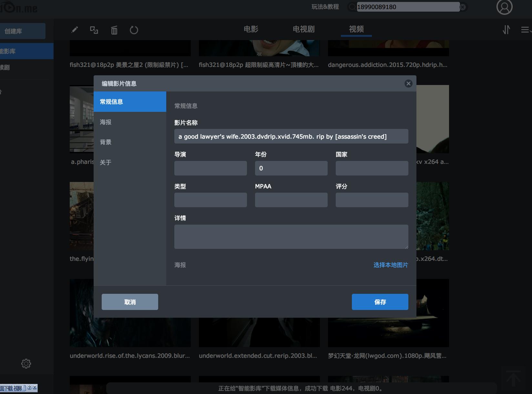Click the 选择本地图片 link

[391, 265]
